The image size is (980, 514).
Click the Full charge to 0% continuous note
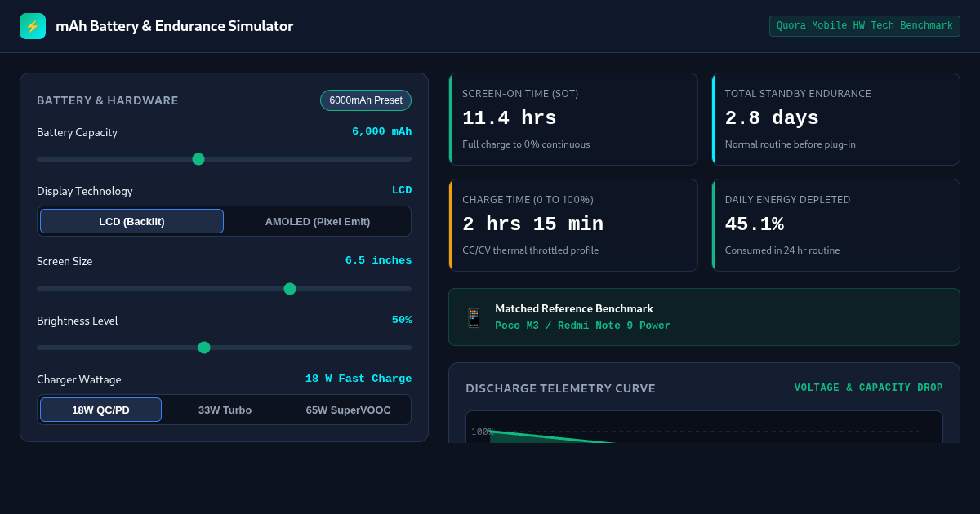point(526,144)
